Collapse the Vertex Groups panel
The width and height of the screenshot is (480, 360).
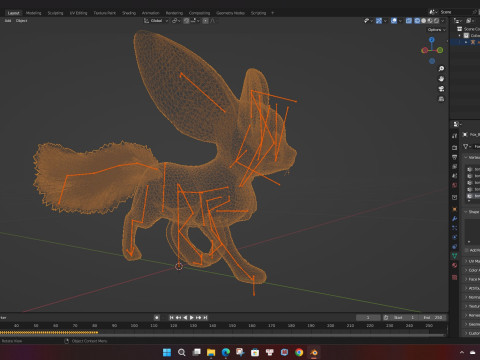coord(466,157)
